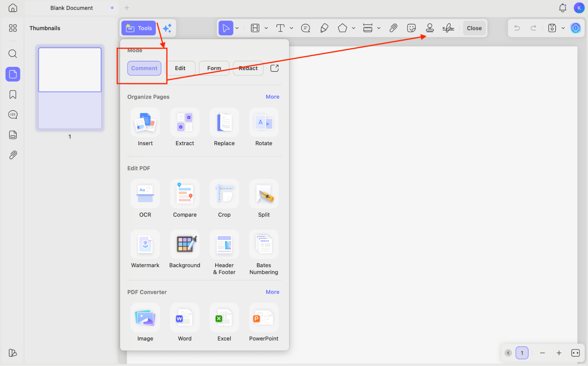This screenshot has height=366, width=588.
Task: Select the measure ruler tool
Action: (368, 28)
